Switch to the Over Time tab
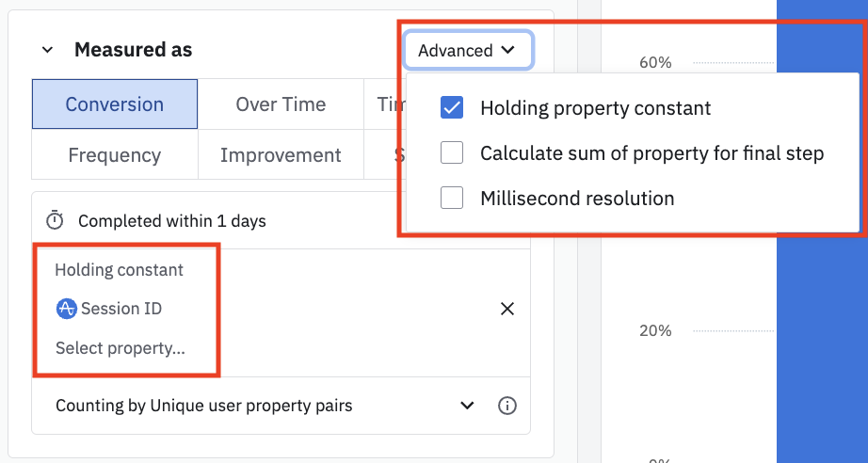Viewport: 868px width, 463px height. pyautogui.click(x=281, y=104)
